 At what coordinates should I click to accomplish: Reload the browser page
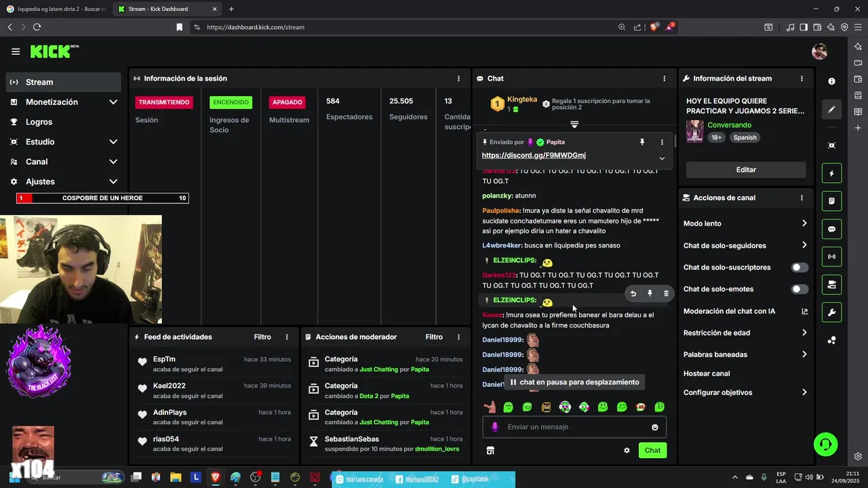(x=37, y=27)
